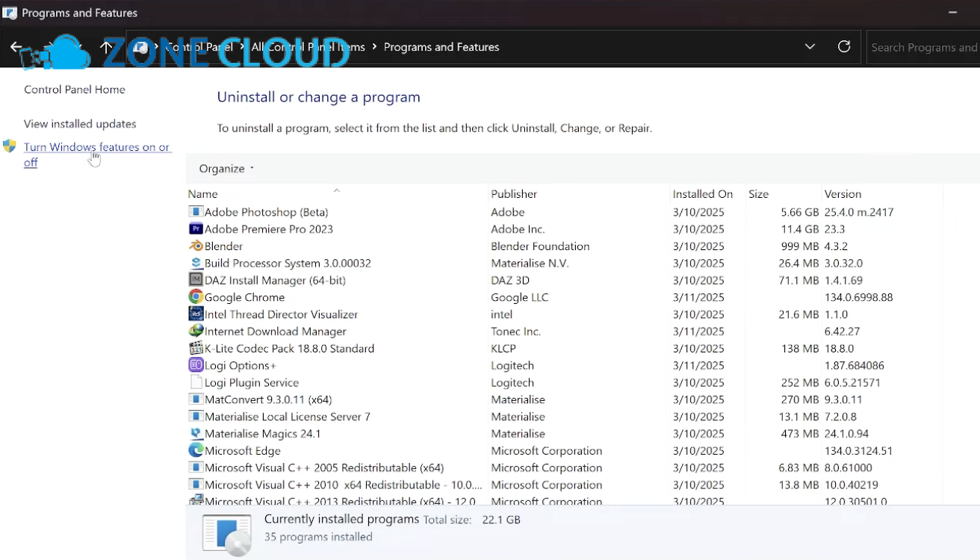The image size is (980, 560).
Task: Click version 134.0.6998.88 cell
Action: (858, 297)
